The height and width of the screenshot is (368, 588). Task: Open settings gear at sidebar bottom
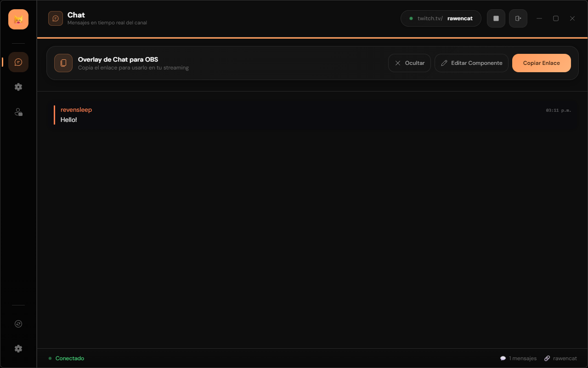coord(18,349)
